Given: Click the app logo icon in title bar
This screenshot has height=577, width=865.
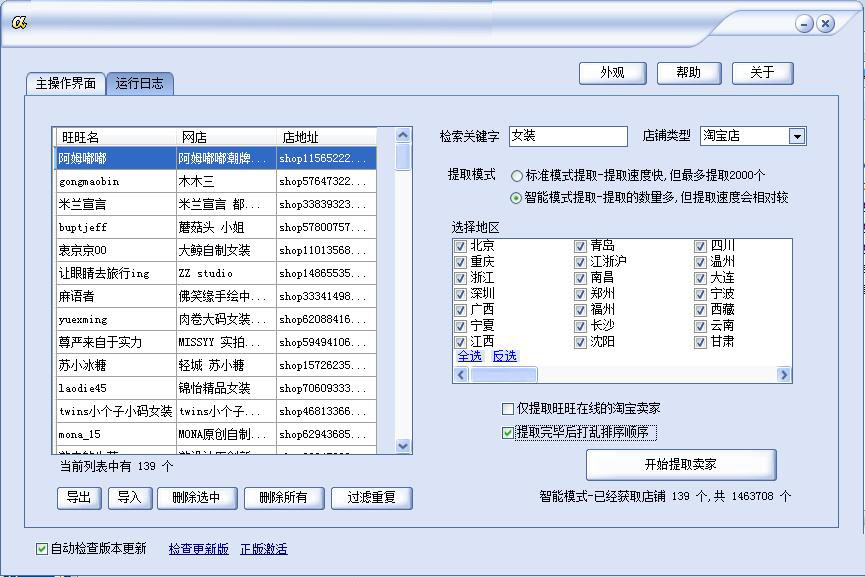Looking at the screenshot, I should 19,23.
